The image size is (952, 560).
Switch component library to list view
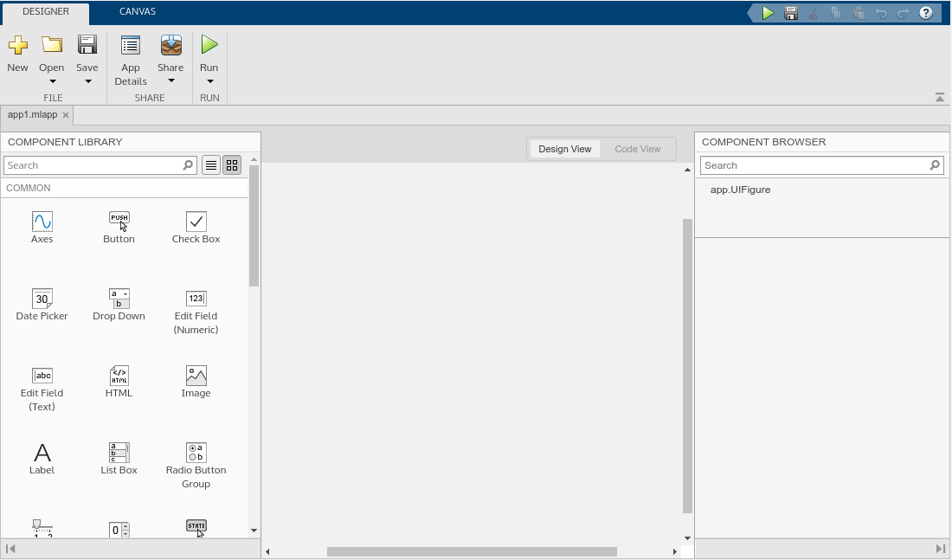[x=210, y=165]
